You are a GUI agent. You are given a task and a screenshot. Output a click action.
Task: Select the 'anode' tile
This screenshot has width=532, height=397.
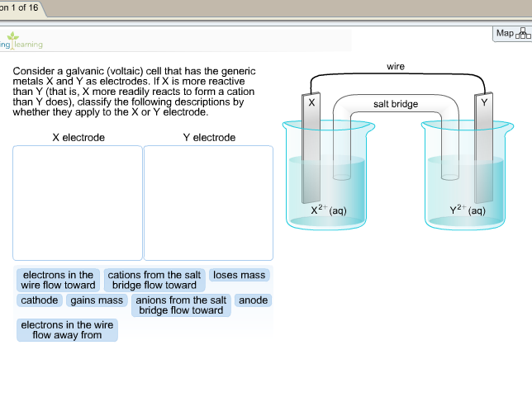253,300
